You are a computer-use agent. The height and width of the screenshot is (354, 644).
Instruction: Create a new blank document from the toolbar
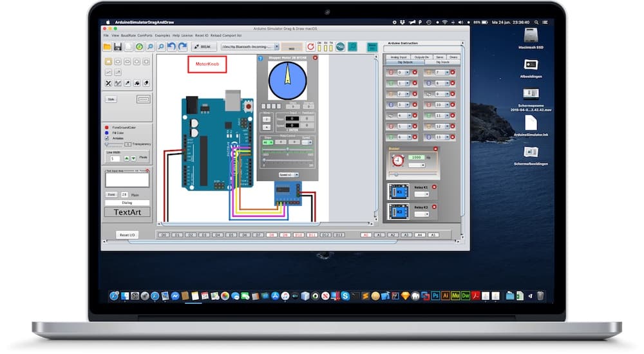point(129,47)
